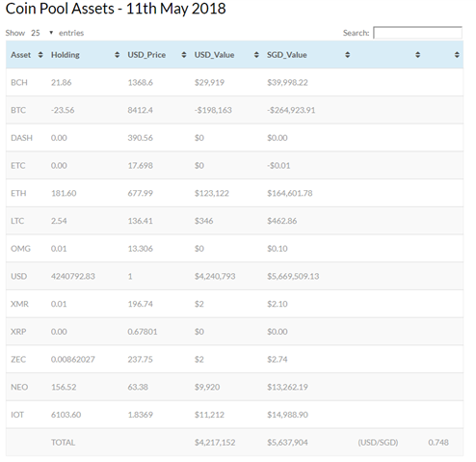Click the Search input field
The image size is (476, 462).
tap(417, 33)
